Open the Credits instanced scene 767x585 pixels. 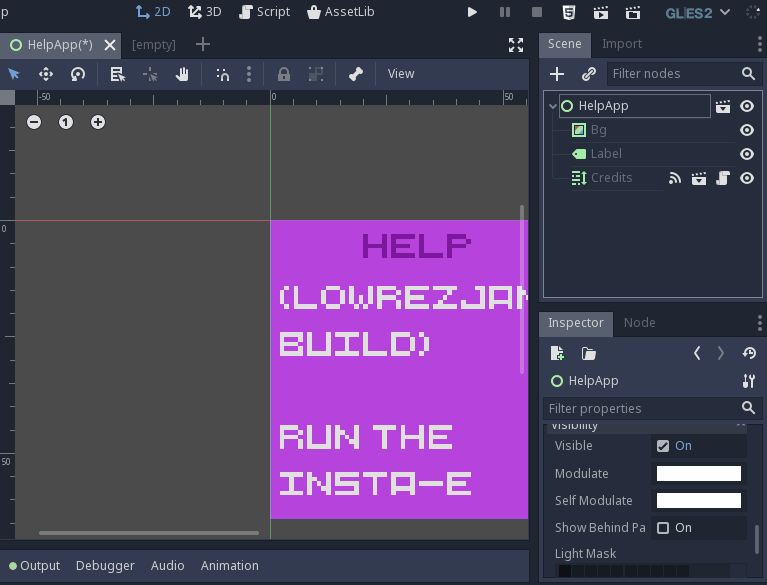pyautogui.click(x=699, y=179)
